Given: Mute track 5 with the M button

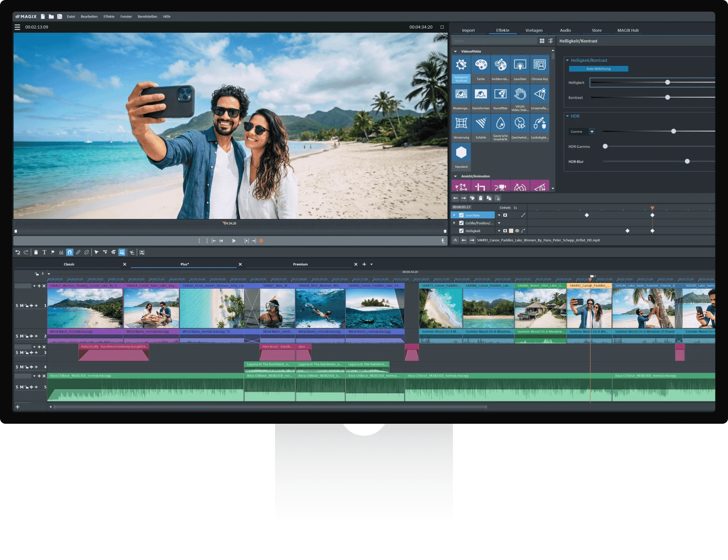Looking at the screenshot, I should [22, 387].
